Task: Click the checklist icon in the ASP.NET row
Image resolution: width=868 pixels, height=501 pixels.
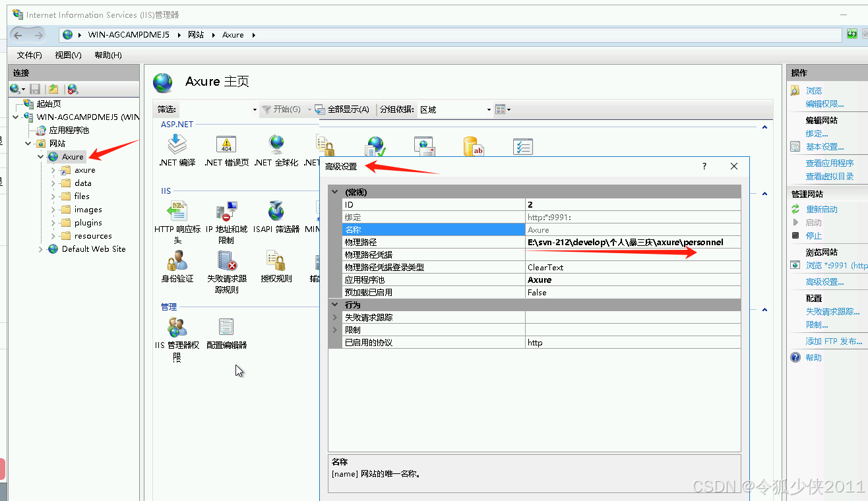Action: [x=522, y=146]
